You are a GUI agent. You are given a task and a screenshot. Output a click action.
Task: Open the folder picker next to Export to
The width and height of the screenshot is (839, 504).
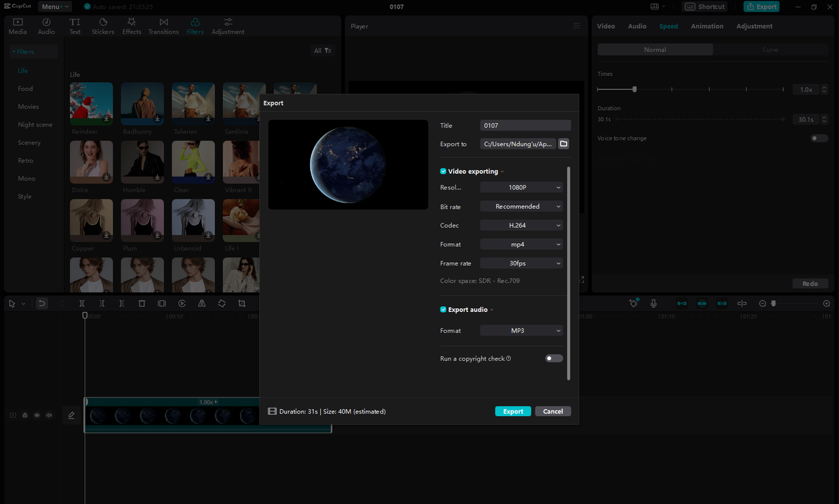point(563,144)
